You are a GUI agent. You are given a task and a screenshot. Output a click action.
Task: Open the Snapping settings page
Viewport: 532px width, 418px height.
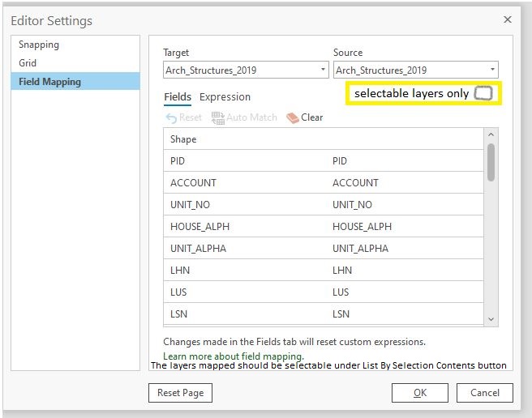pyautogui.click(x=39, y=45)
